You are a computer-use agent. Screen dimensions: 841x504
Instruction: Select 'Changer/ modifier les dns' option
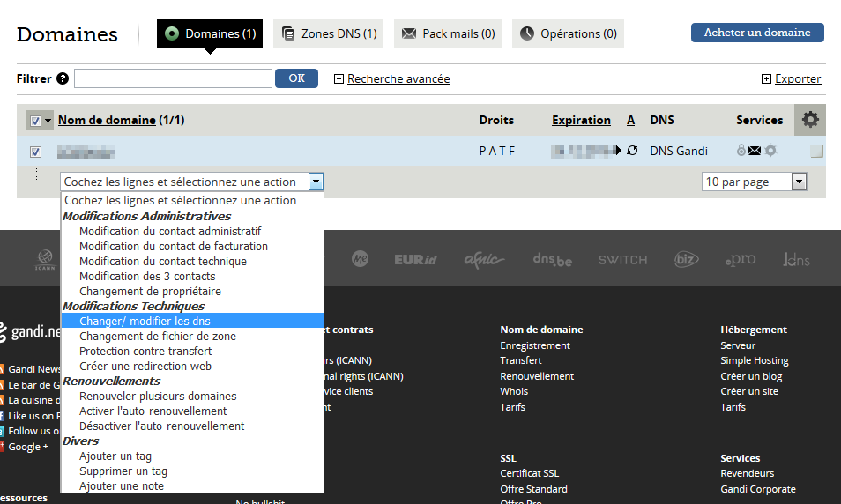(145, 321)
